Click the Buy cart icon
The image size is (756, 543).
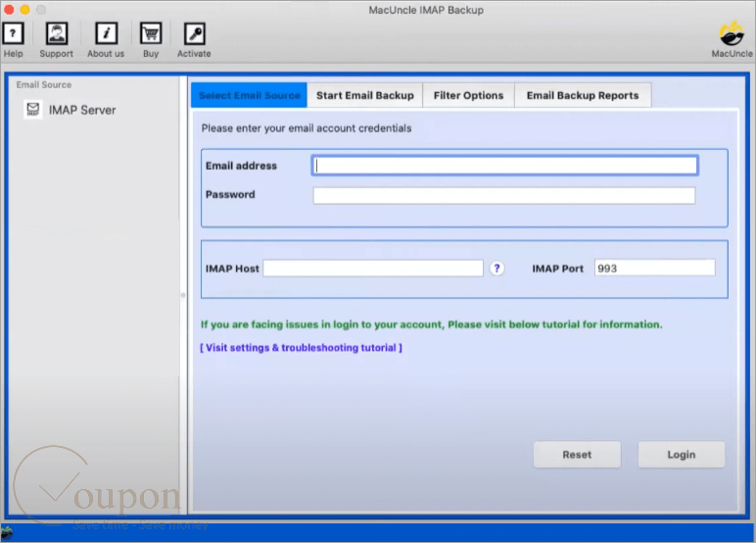[x=151, y=33]
